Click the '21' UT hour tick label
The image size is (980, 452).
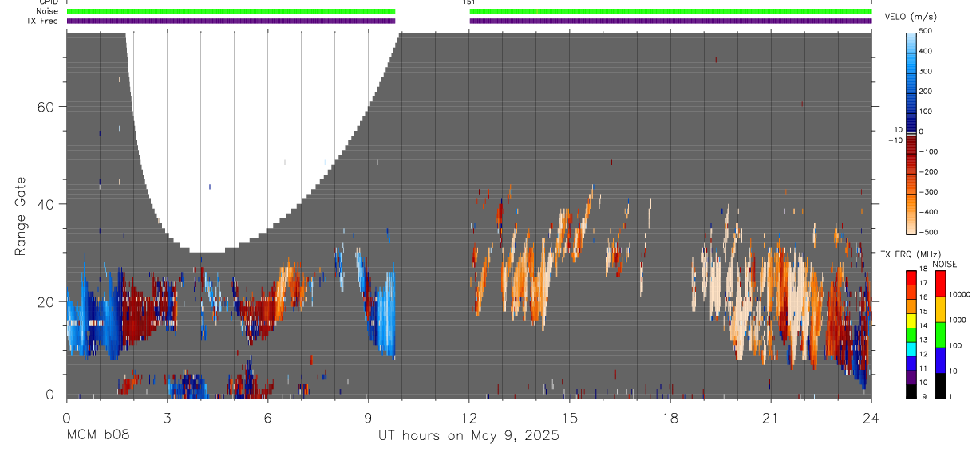tap(771, 418)
